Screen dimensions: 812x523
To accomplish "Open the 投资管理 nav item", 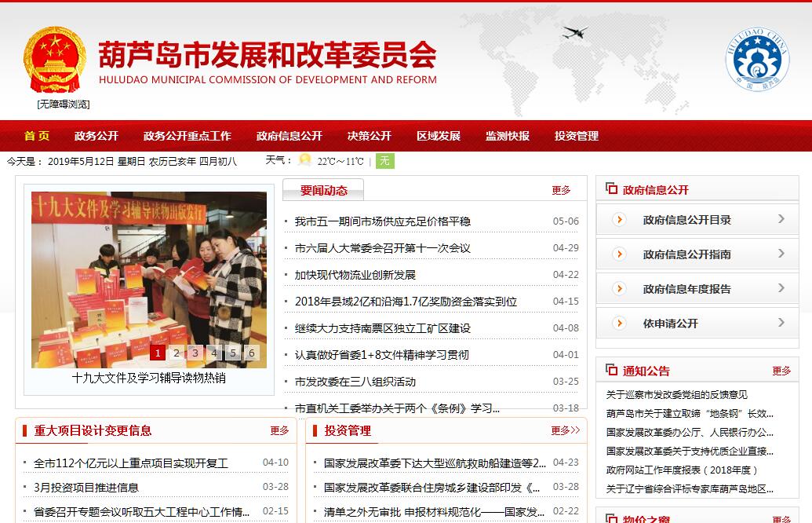I will [577, 136].
